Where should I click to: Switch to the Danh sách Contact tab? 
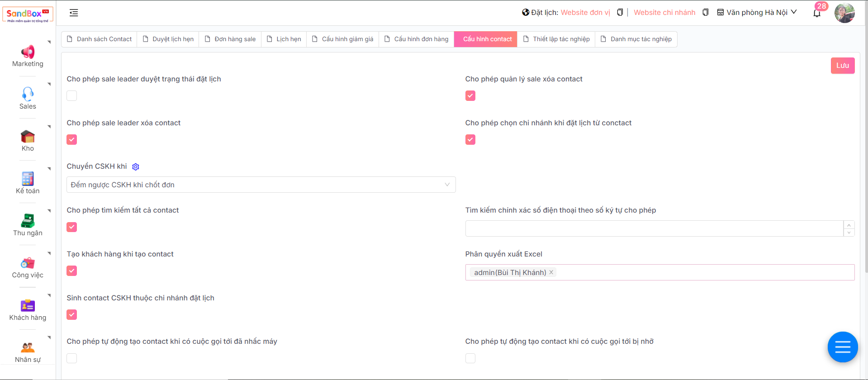click(100, 39)
